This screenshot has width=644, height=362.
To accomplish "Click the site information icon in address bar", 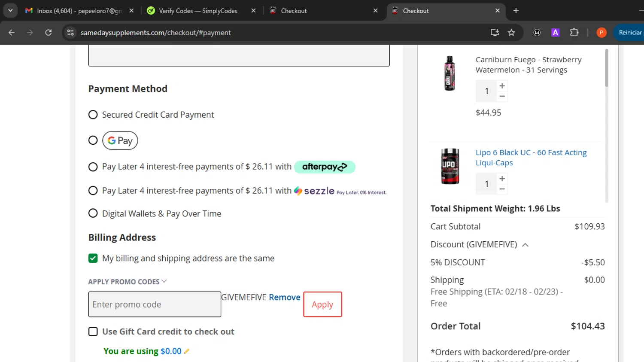I will pos(71,33).
